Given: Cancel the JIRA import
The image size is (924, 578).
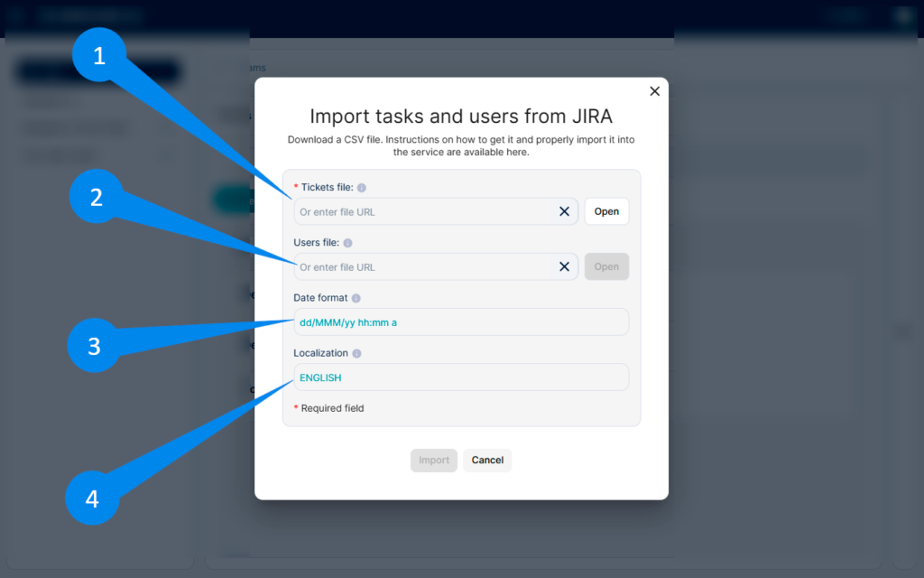Looking at the screenshot, I should coord(487,460).
